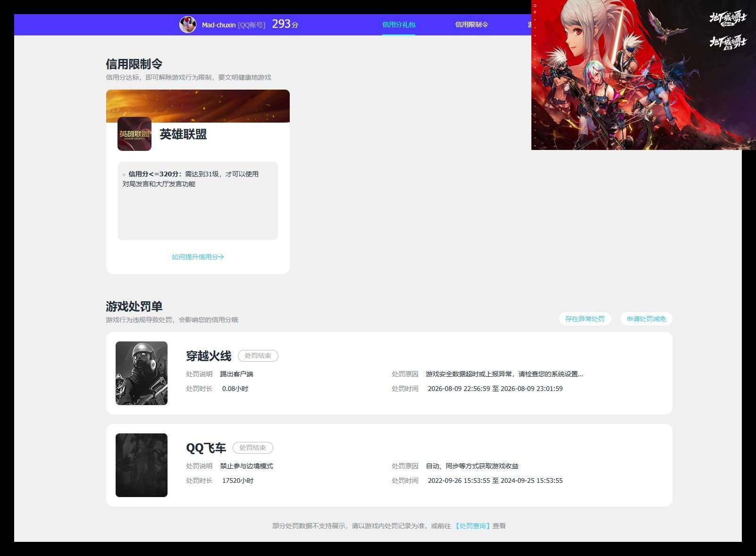Open the 处罚查询 link at bottom

click(472, 526)
